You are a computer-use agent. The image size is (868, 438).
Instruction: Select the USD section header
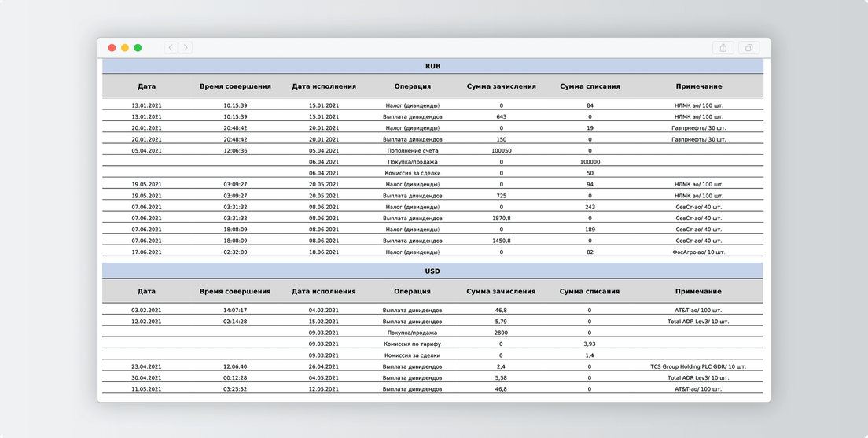pos(433,271)
